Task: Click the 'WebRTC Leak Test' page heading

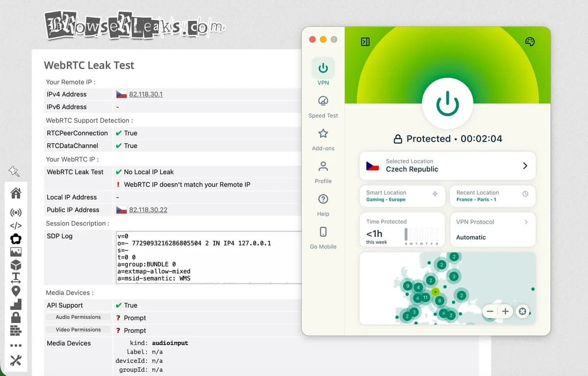Action: tap(89, 65)
